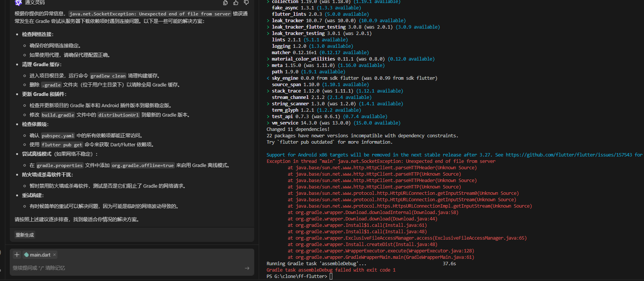Click the Tongyi Lingma logo icon

click(18, 2)
